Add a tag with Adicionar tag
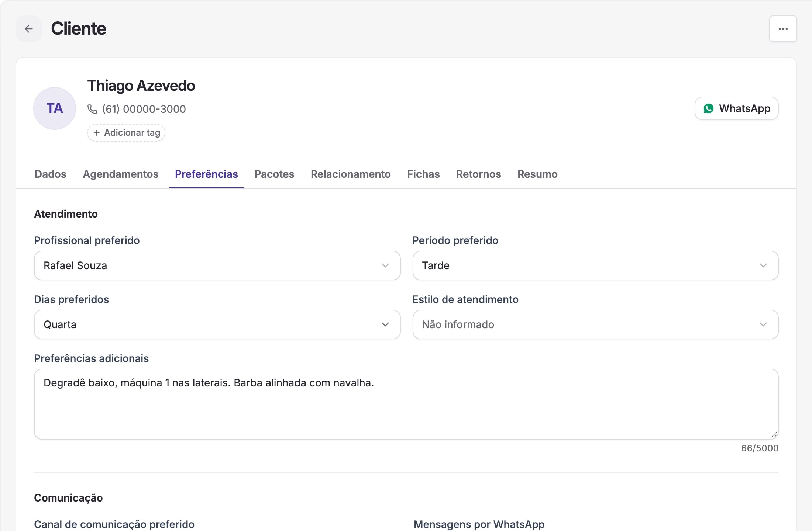 click(x=126, y=133)
